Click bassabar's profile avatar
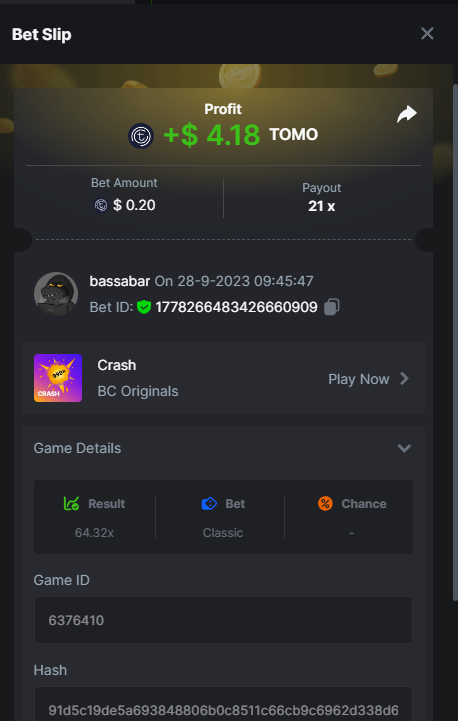Viewport: 458px width, 721px height. [56, 293]
